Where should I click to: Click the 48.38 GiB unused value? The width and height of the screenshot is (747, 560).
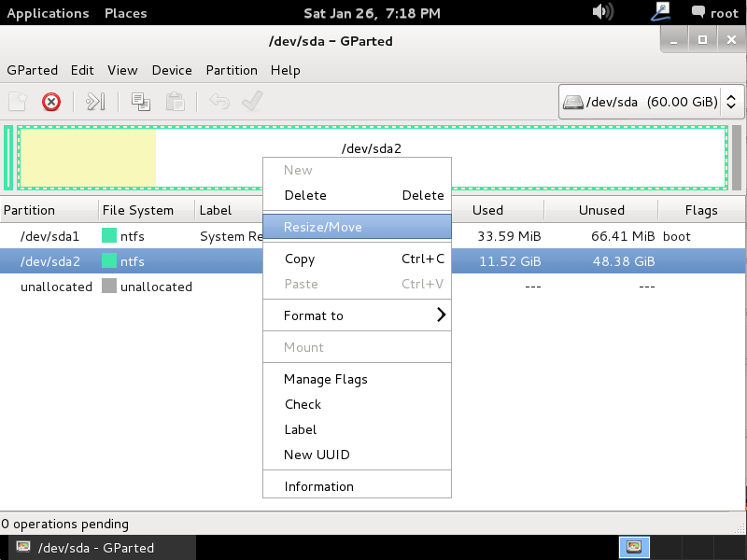(x=624, y=261)
